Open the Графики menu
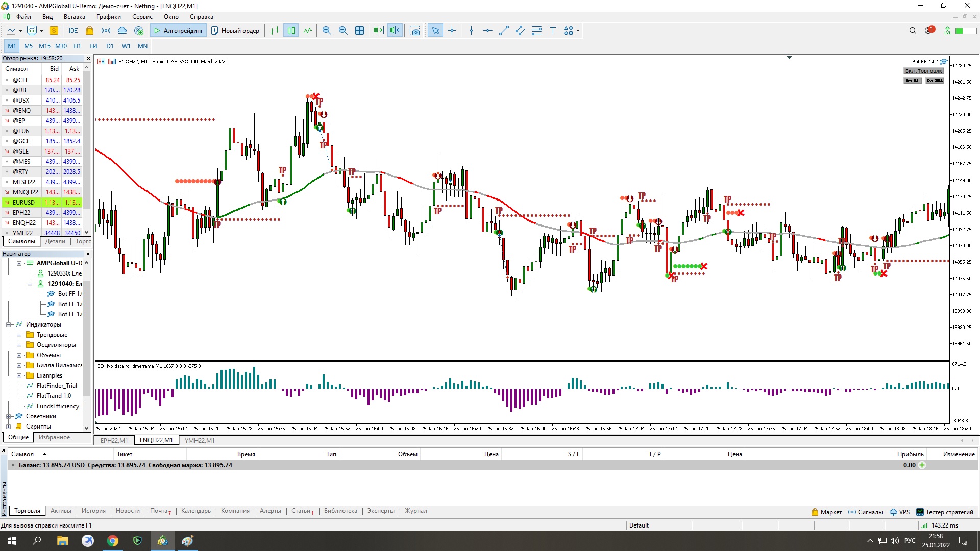 [x=108, y=17]
